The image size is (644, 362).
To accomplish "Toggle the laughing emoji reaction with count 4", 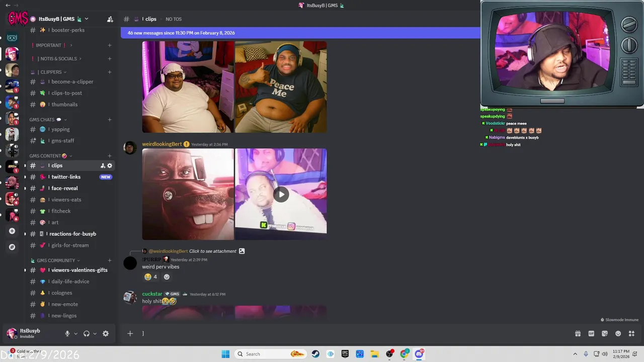I will (x=151, y=277).
